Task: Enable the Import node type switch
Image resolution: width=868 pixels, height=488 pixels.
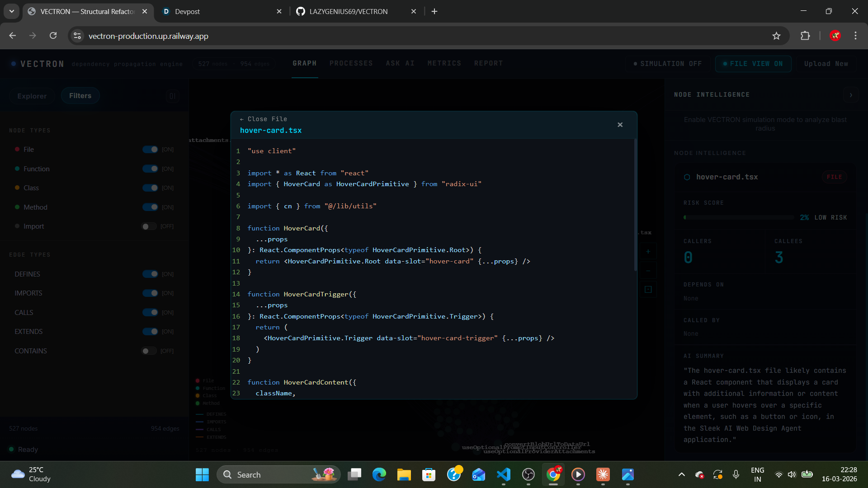Action: tap(149, 226)
